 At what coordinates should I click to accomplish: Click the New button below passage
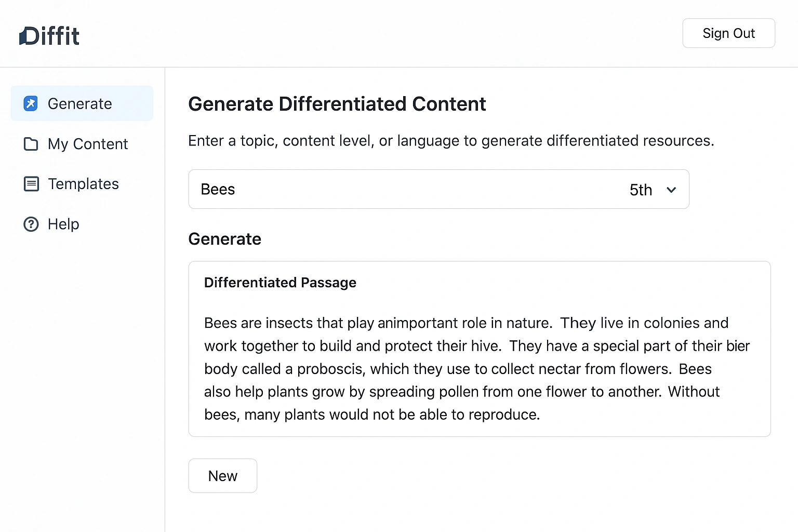(x=222, y=475)
